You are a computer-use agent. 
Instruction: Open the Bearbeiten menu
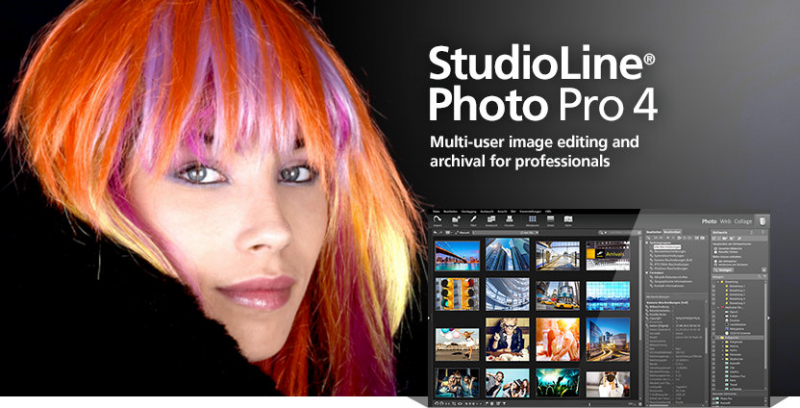click(451, 212)
